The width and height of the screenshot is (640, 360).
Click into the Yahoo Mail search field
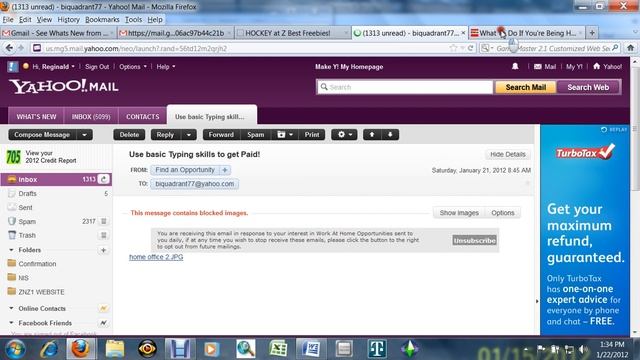tap(405, 87)
